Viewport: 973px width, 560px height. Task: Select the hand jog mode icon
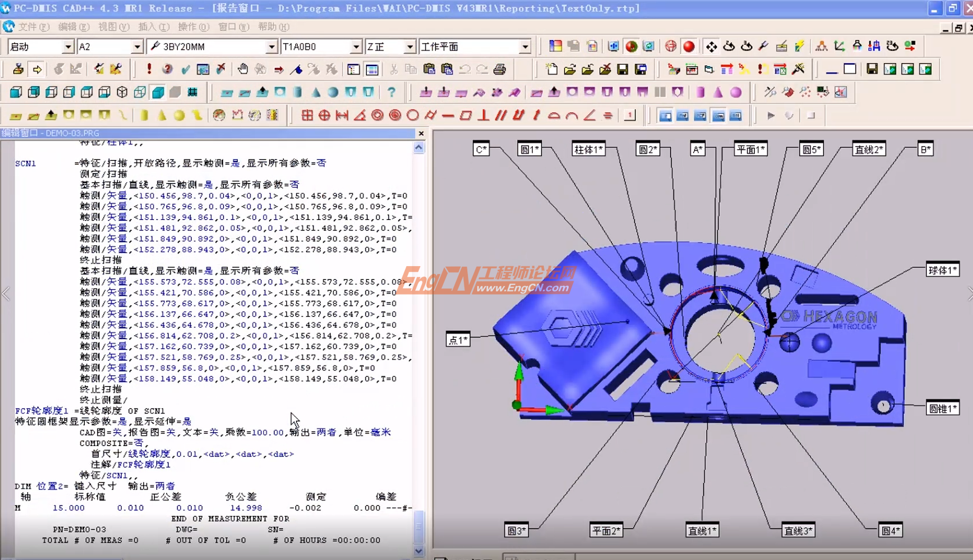click(243, 69)
